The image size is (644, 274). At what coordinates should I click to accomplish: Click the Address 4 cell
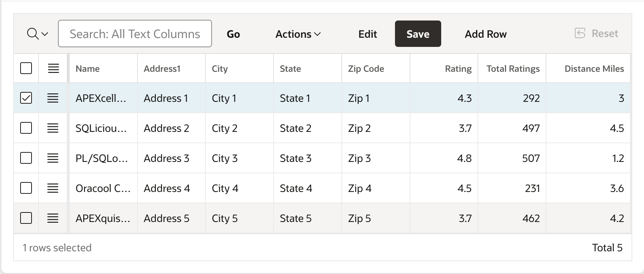coord(171,188)
